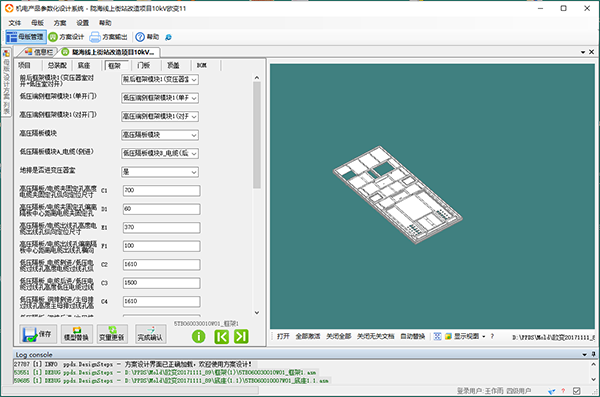Screen dimensions: 600x397
Task: Open Log console options arrow
Action: (x=584, y=355)
